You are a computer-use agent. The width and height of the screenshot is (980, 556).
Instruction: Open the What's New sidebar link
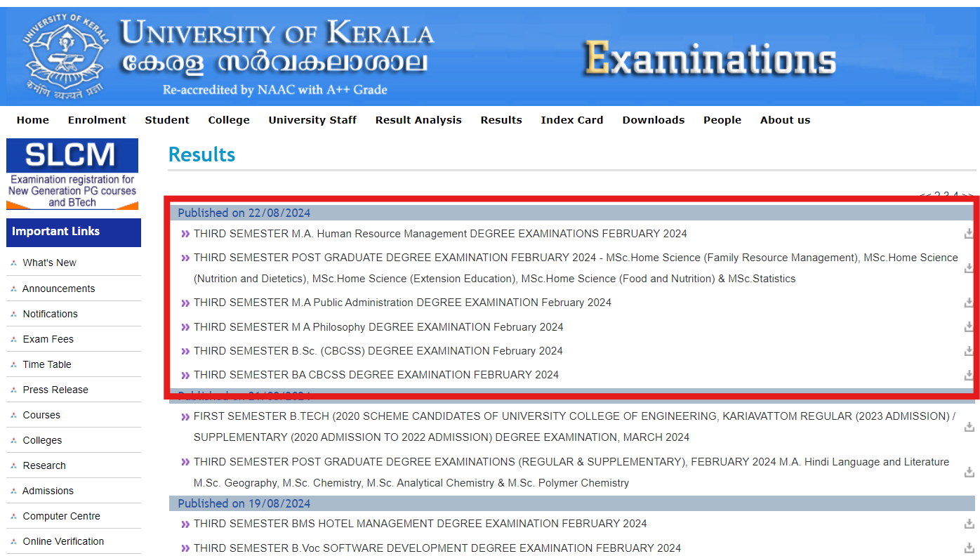49,263
